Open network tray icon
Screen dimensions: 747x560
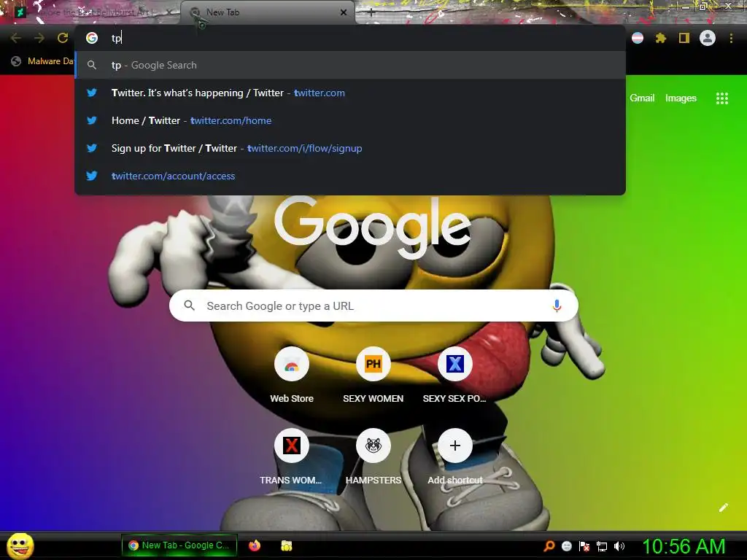tap(602, 546)
